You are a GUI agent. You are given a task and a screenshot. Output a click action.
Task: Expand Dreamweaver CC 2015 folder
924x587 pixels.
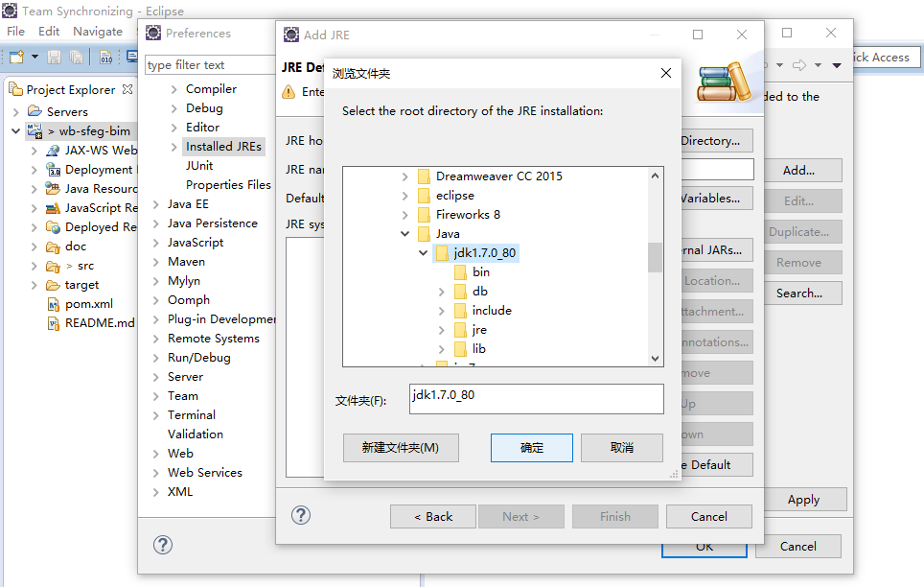[404, 176]
